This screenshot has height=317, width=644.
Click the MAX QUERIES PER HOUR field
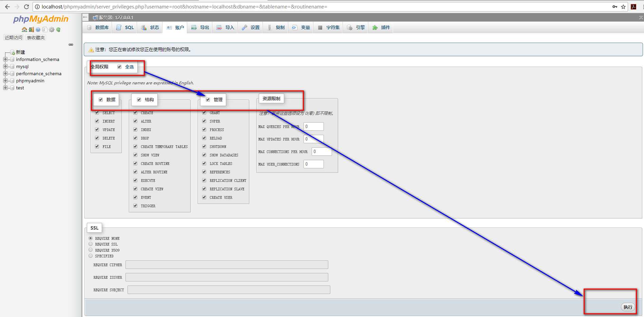tap(313, 127)
